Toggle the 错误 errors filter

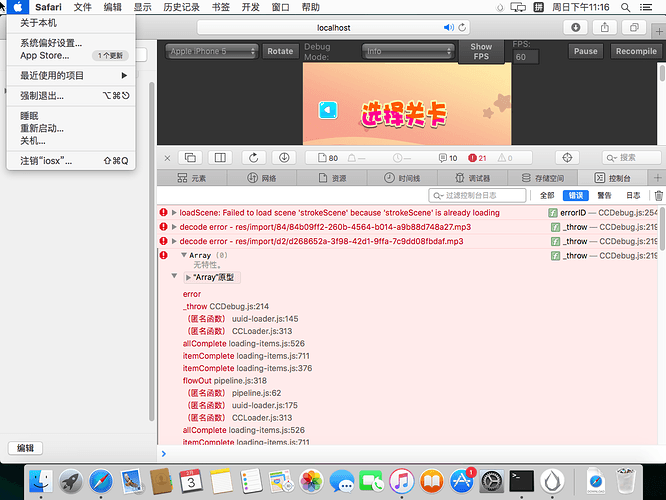click(576, 195)
